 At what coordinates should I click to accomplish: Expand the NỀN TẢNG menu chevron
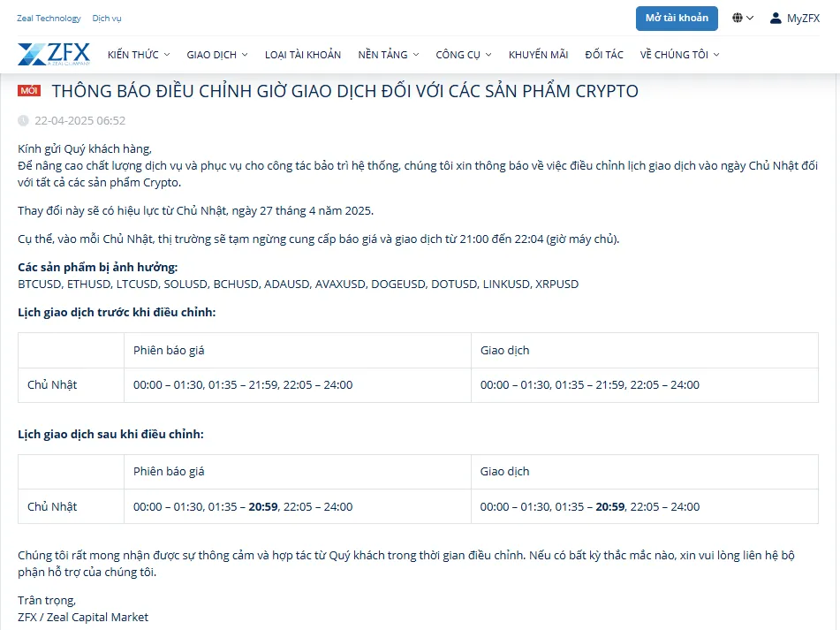tap(416, 55)
